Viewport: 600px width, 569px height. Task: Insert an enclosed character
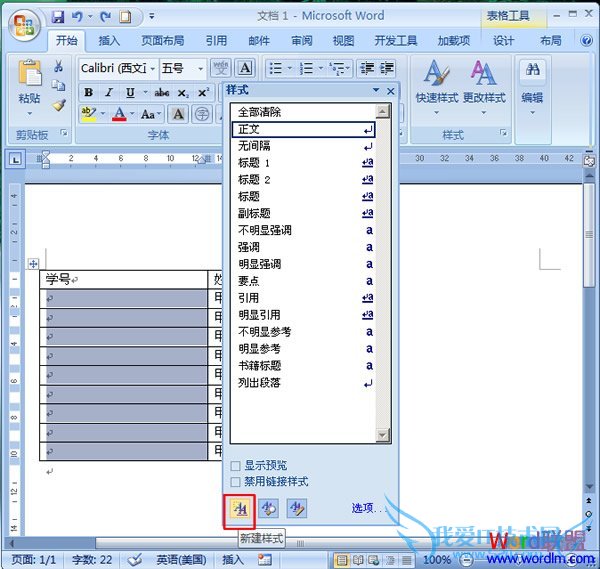pos(202,114)
